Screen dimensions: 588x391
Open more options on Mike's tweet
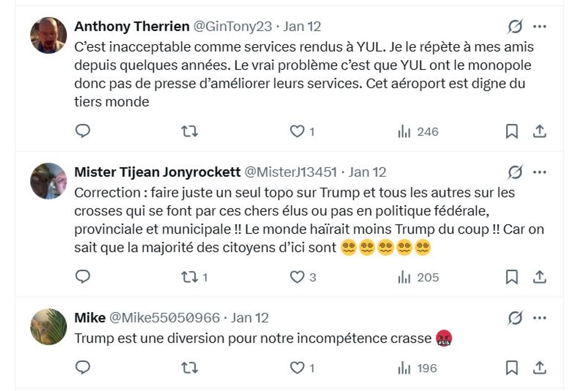(539, 318)
